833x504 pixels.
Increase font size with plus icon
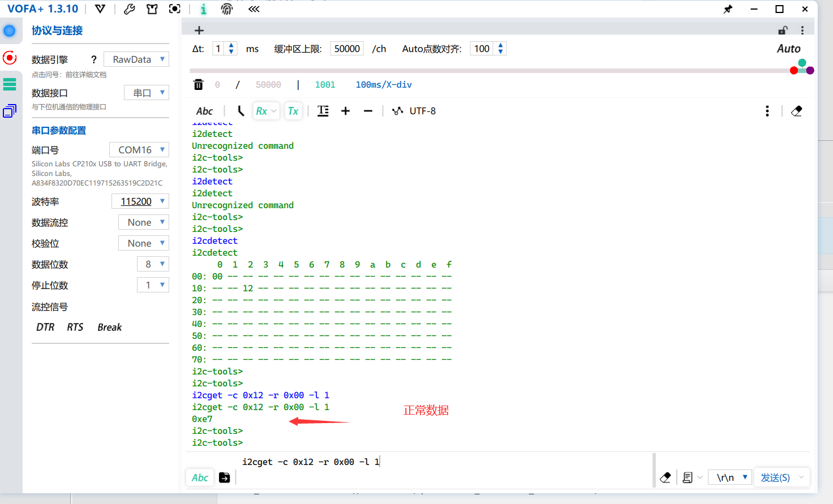pyautogui.click(x=345, y=111)
